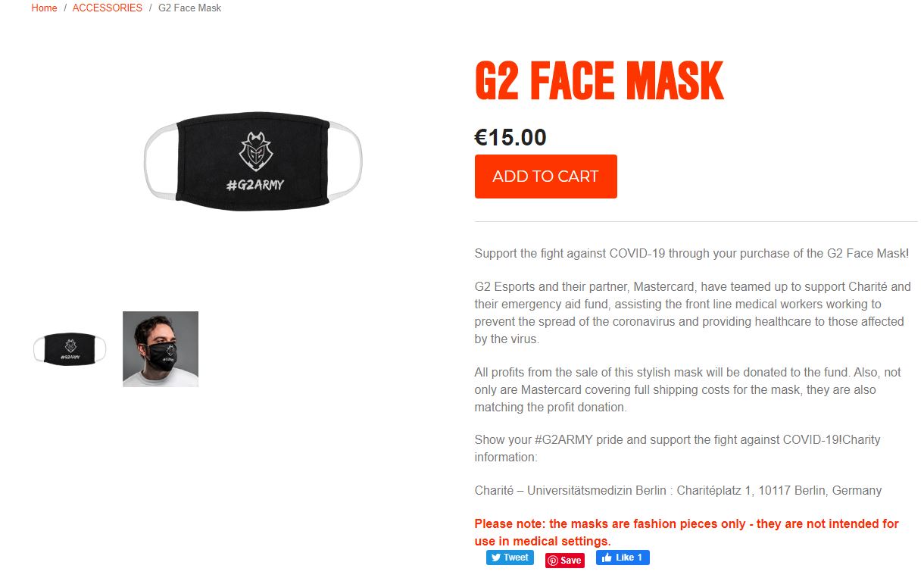The width and height of the screenshot is (924, 578).
Task: Click the G2 FACE MASK product title
Action: coord(599,80)
